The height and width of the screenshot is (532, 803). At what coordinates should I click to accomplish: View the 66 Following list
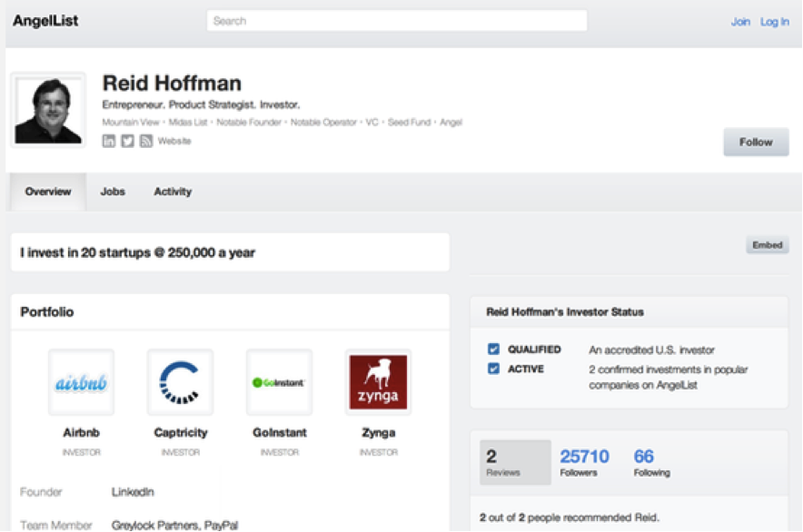click(651, 462)
